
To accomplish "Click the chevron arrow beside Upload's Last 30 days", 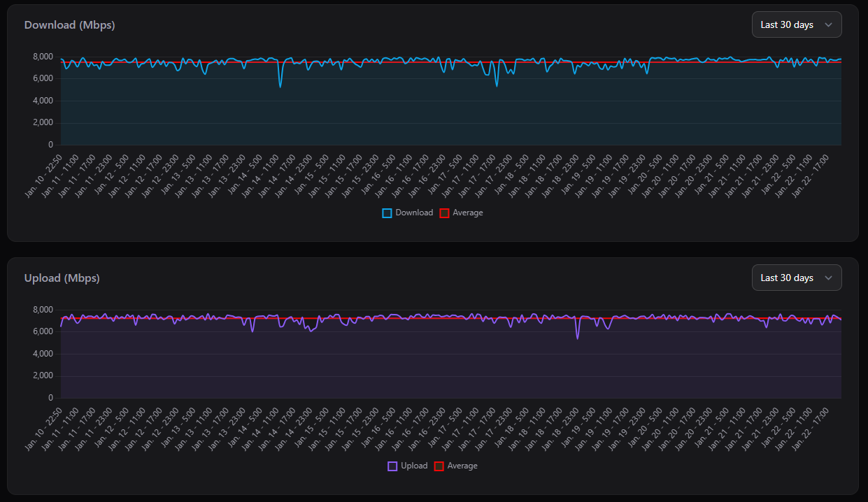I will pos(829,277).
